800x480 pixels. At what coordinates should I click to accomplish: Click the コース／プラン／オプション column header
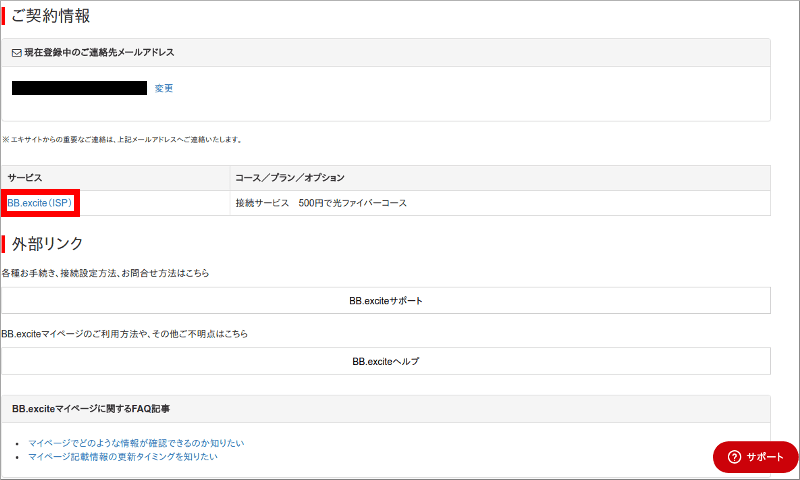(500, 178)
